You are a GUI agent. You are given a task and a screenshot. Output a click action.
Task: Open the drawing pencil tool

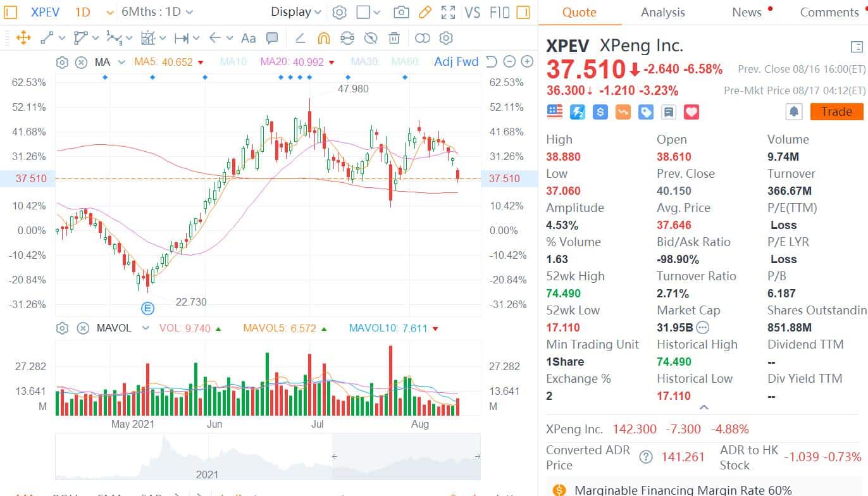pyautogui.click(x=424, y=11)
